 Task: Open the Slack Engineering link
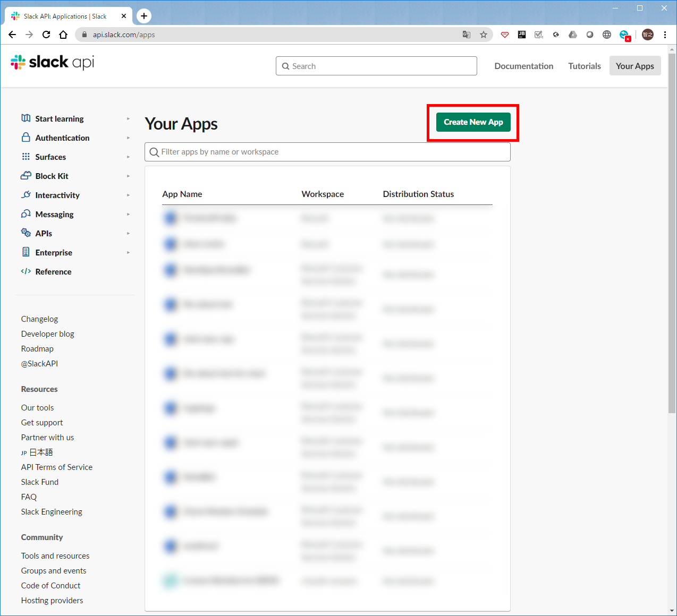point(52,512)
